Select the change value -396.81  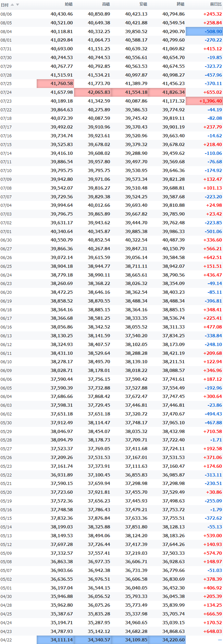pos(214,301)
